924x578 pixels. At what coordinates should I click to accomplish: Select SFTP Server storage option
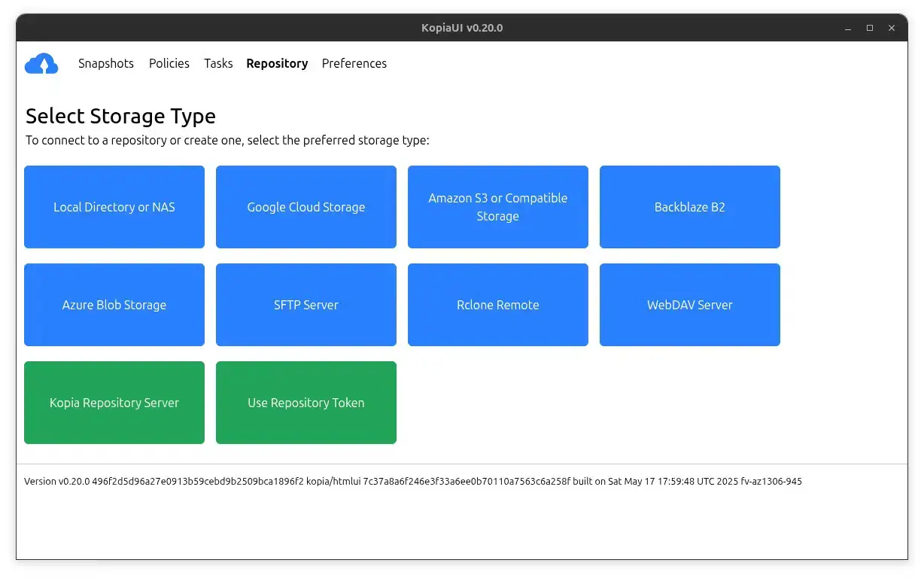[x=305, y=305]
